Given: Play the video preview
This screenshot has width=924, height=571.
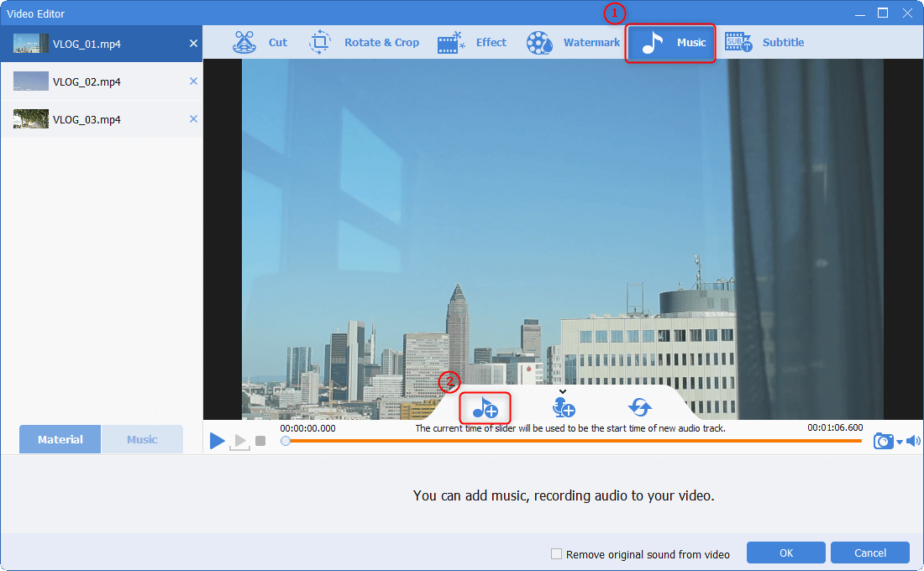Looking at the screenshot, I should (218, 440).
